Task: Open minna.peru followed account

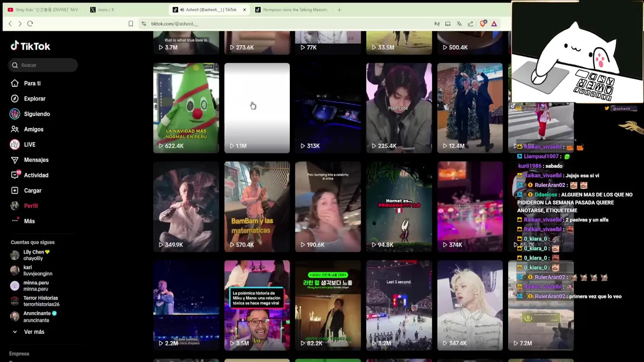Action: coord(36,286)
